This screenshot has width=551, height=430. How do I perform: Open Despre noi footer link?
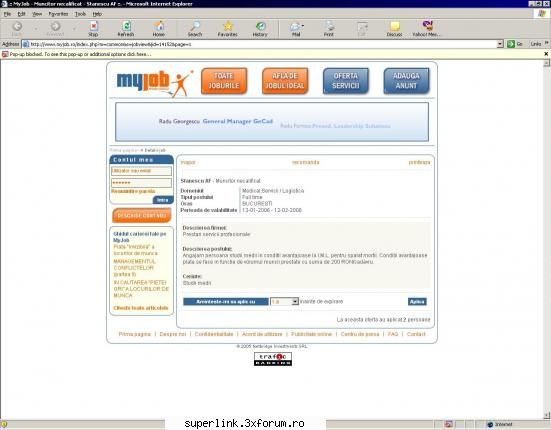(x=173, y=334)
